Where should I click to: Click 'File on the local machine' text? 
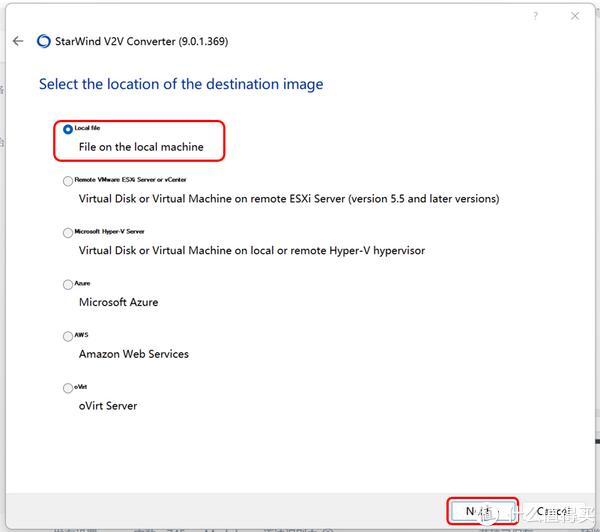coord(141,147)
